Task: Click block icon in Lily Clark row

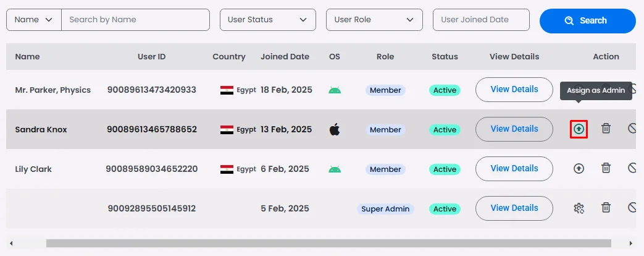Action: [x=633, y=168]
